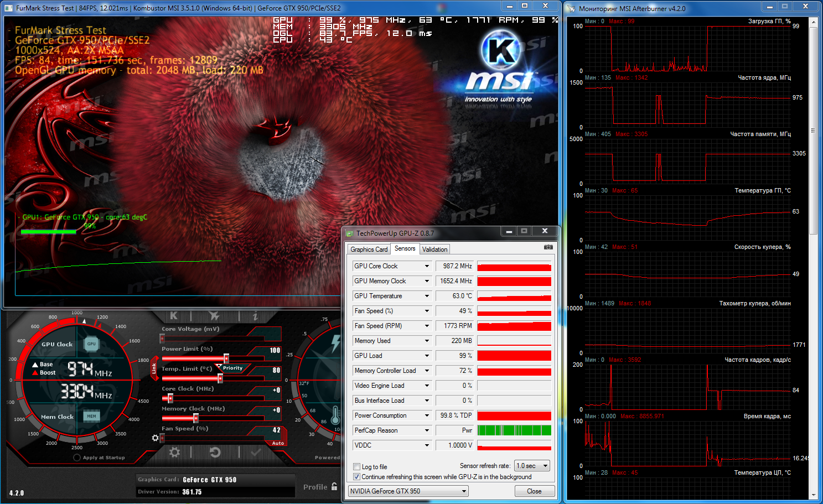Click the Fan Speed value field showing 42
Viewport: 823px width, 504px height.
(276, 430)
